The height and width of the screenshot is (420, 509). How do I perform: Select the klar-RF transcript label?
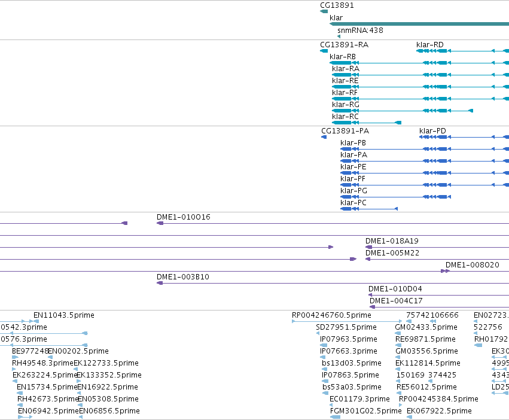(345, 93)
